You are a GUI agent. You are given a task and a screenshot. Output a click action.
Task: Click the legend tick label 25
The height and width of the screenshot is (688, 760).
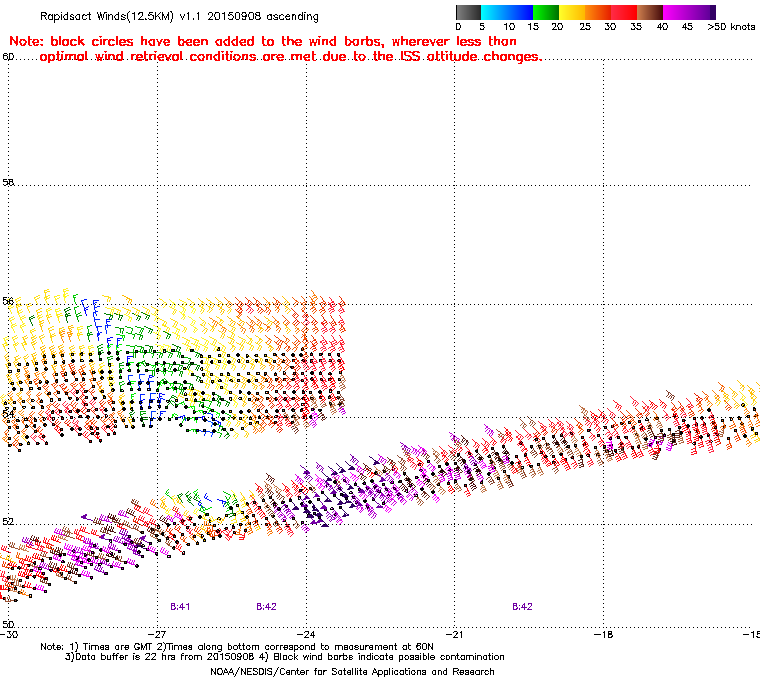pos(585,27)
